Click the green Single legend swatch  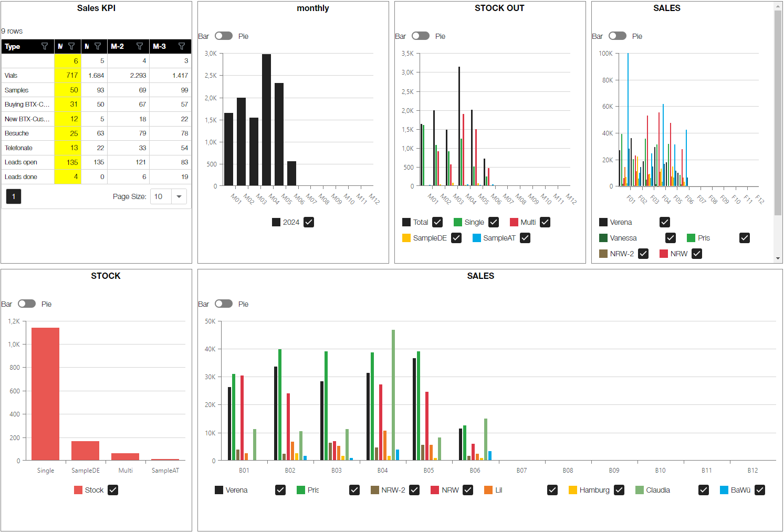(458, 222)
